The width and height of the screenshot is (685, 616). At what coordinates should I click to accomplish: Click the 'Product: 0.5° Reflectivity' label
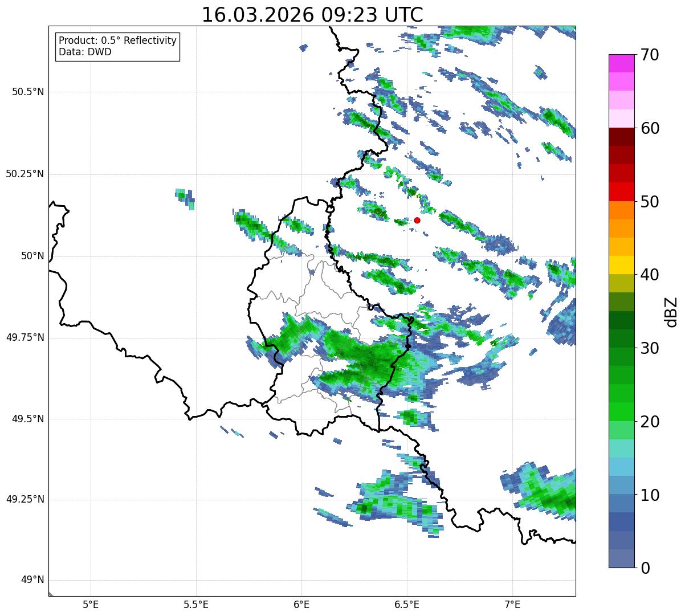coord(118,41)
